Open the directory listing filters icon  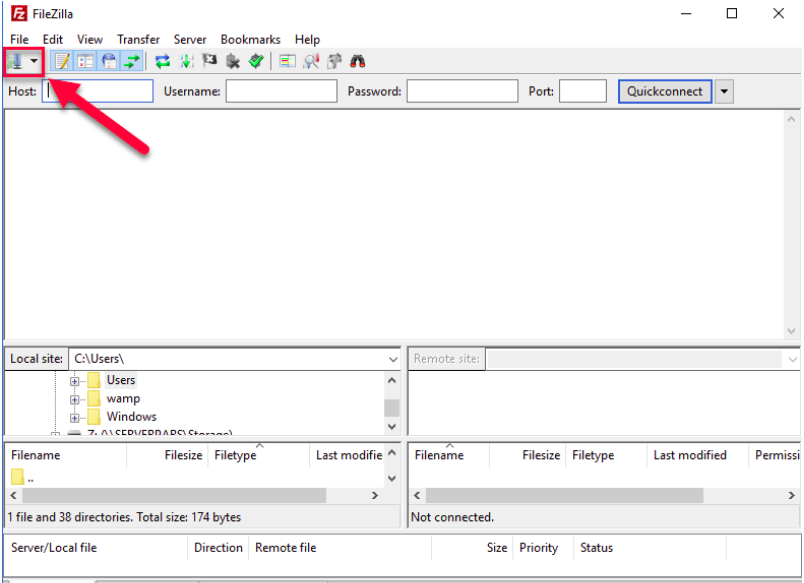point(287,62)
